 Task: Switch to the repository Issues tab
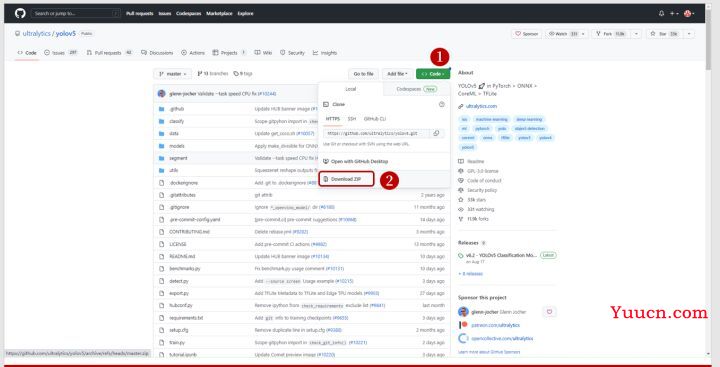pos(61,53)
